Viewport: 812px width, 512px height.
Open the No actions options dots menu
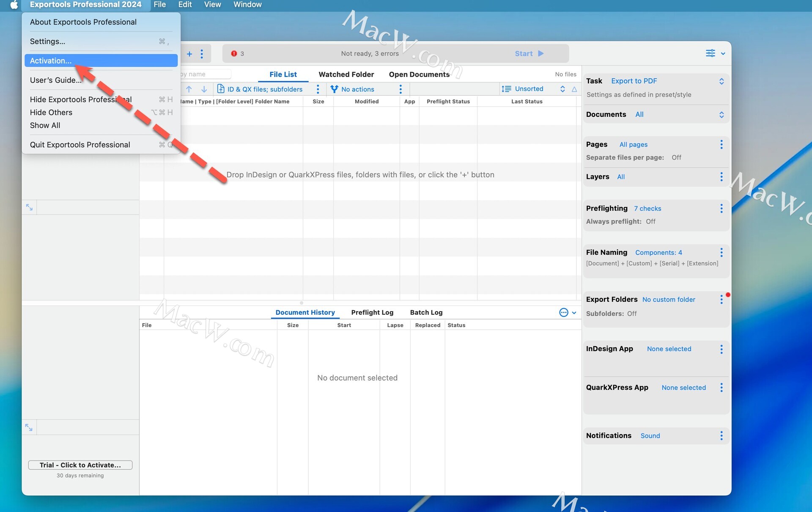[x=401, y=89]
